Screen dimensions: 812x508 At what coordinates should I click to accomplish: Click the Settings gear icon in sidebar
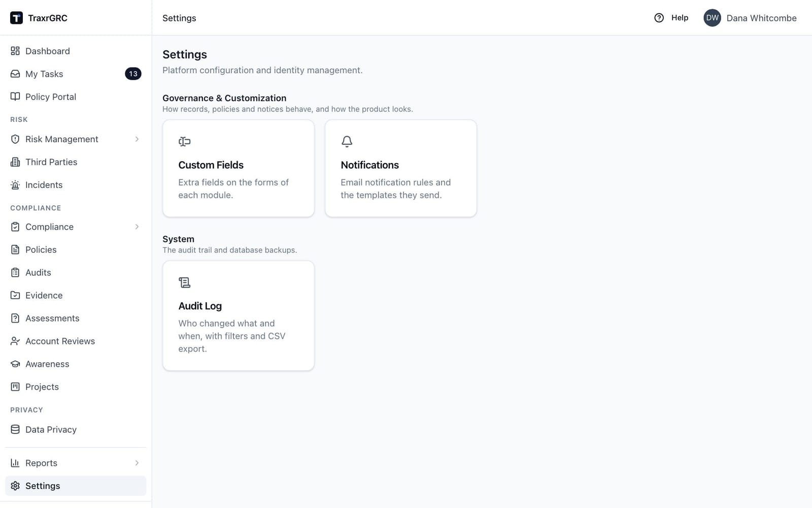(x=15, y=486)
